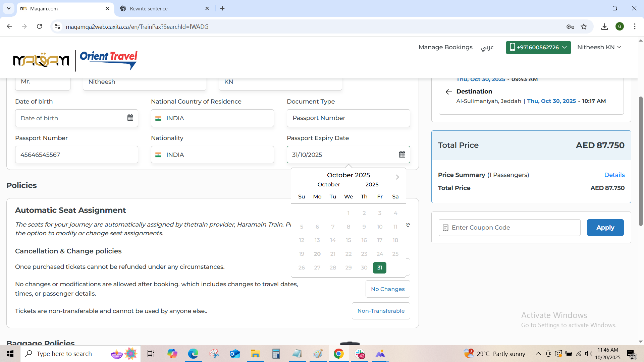Click the password key icon in address bar
This screenshot has width=644, height=362.
pyautogui.click(x=570, y=27)
